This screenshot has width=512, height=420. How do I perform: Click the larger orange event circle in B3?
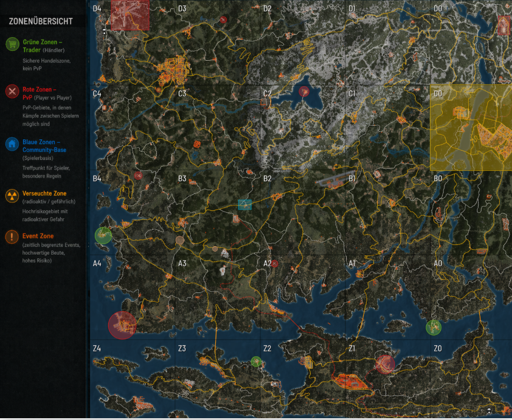(180, 240)
